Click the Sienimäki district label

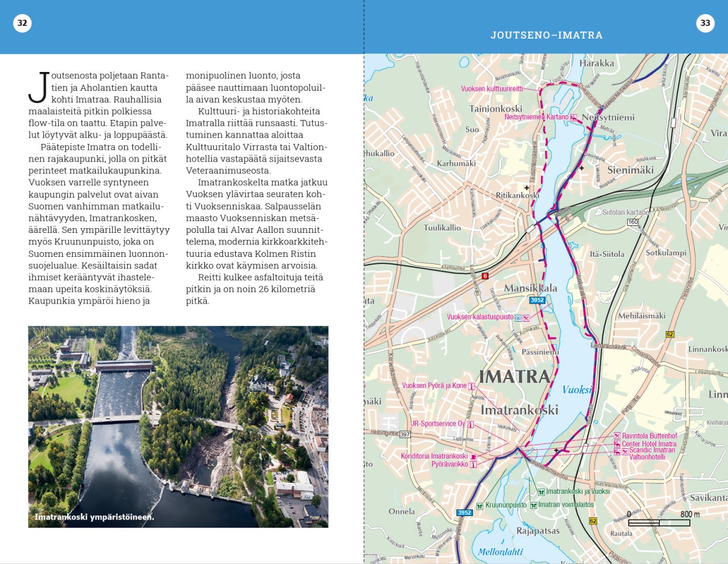630,170
